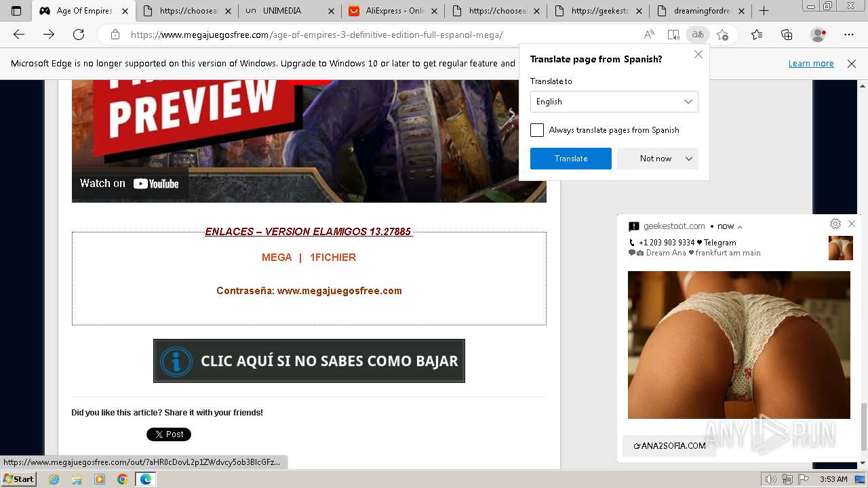Switch to the dreamingfordre tab
The image size is (868, 488).
[x=701, y=11]
